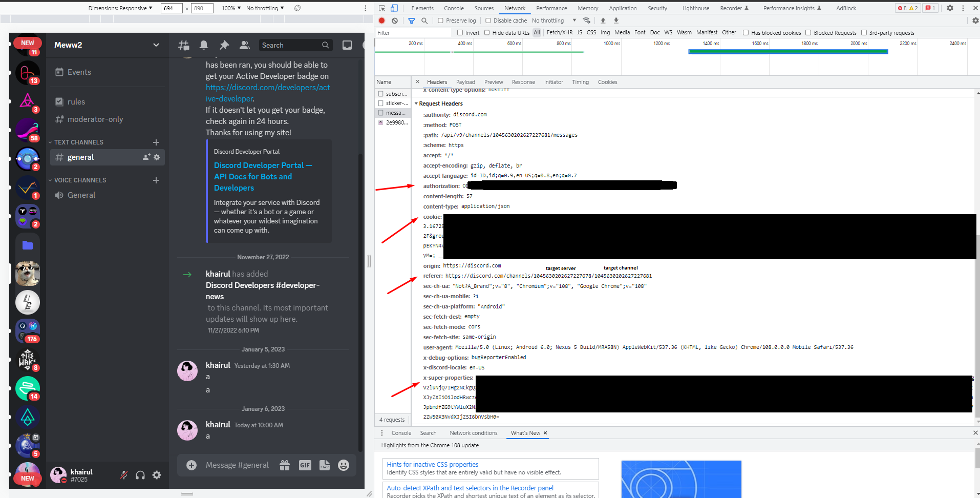Open the Discord inbox

(347, 45)
